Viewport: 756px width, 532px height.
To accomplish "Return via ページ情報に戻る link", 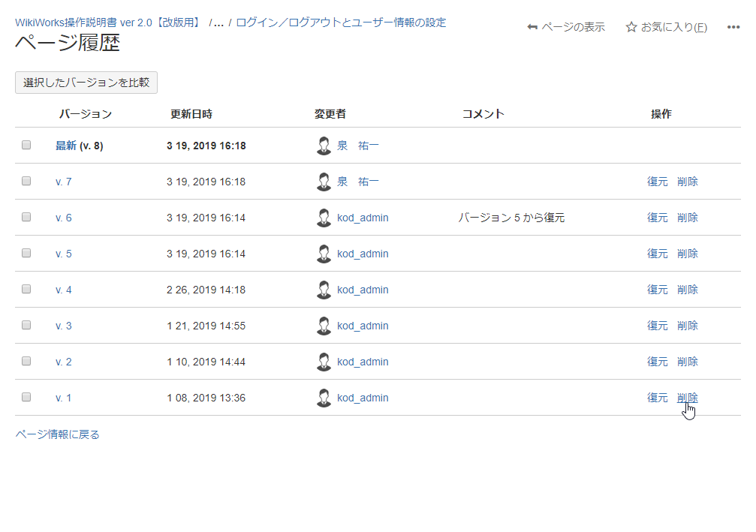I will pyautogui.click(x=57, y=434).
